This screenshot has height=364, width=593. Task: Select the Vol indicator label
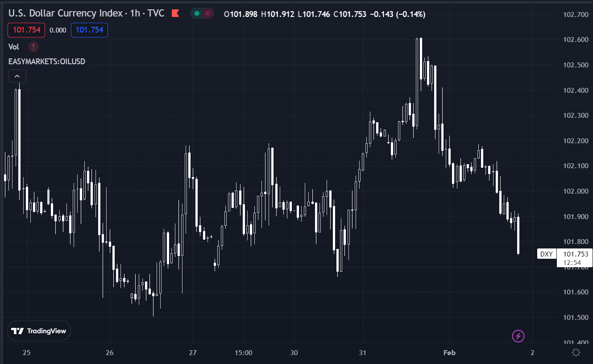(x=14, y=47)
